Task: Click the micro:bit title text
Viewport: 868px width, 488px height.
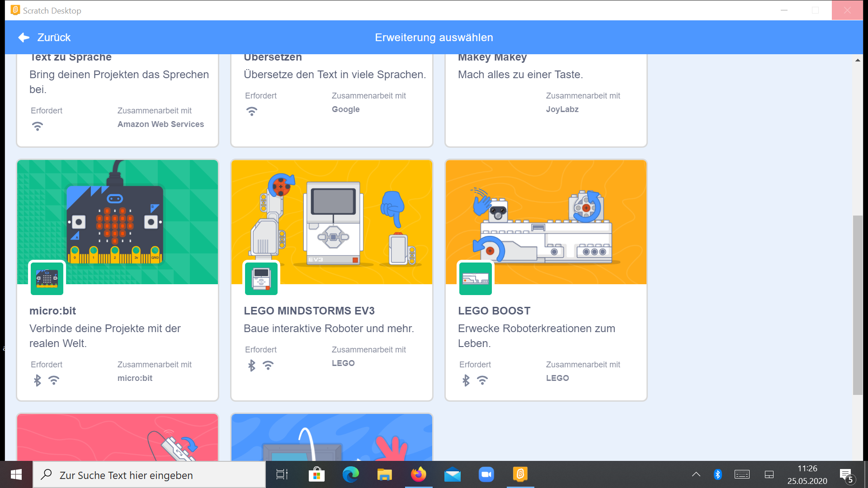Action: [52, 311]
